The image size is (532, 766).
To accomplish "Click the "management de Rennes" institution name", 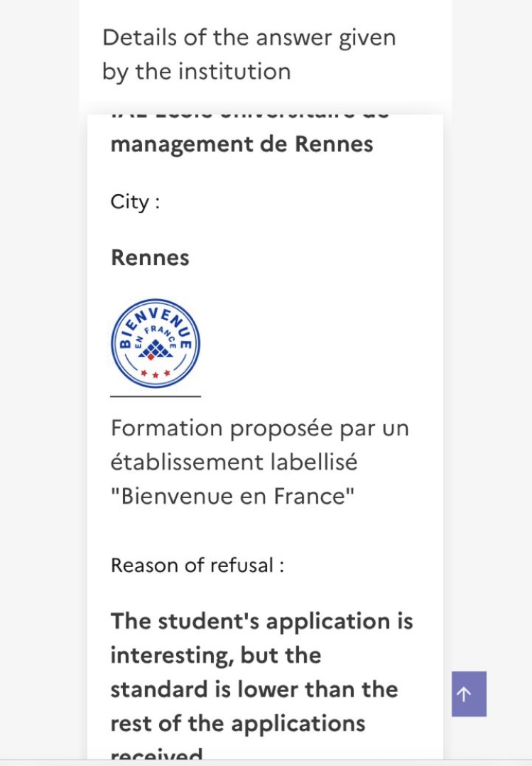I will coord(241,144).
